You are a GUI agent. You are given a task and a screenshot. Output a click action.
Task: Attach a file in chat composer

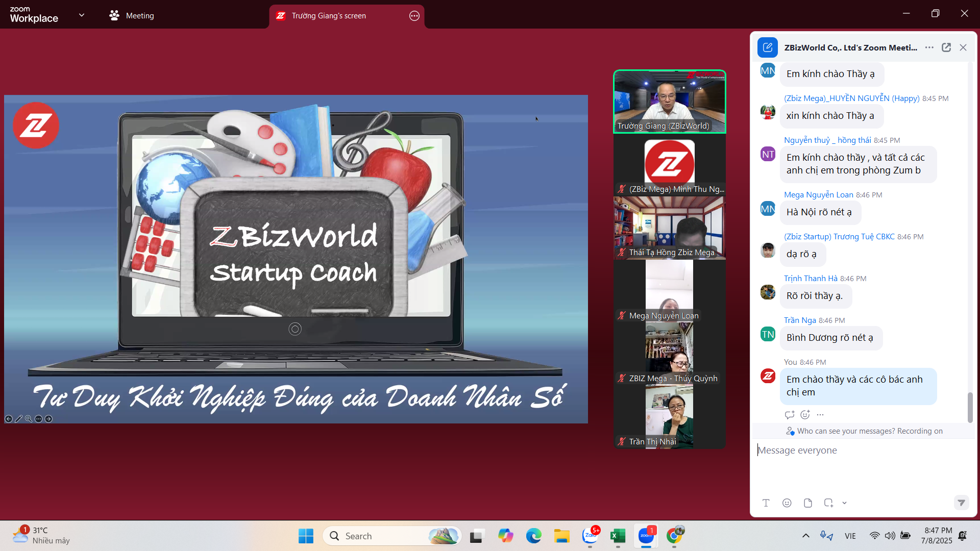click(808, 503)
